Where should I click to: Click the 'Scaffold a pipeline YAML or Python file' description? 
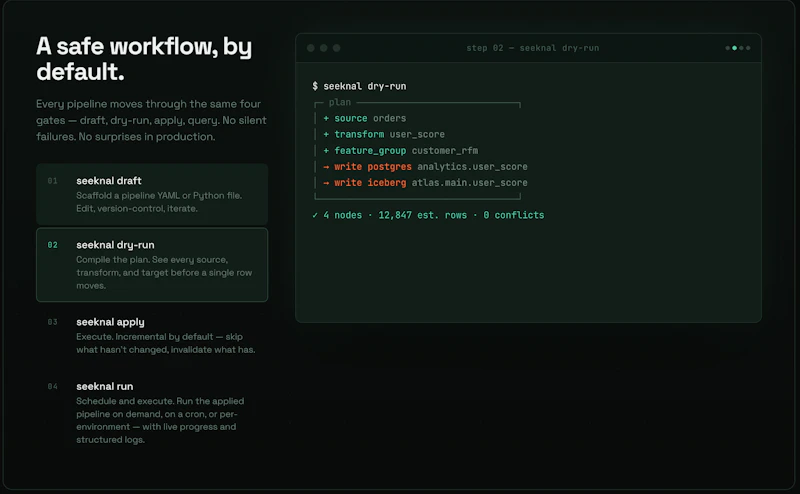pos(159,202)
